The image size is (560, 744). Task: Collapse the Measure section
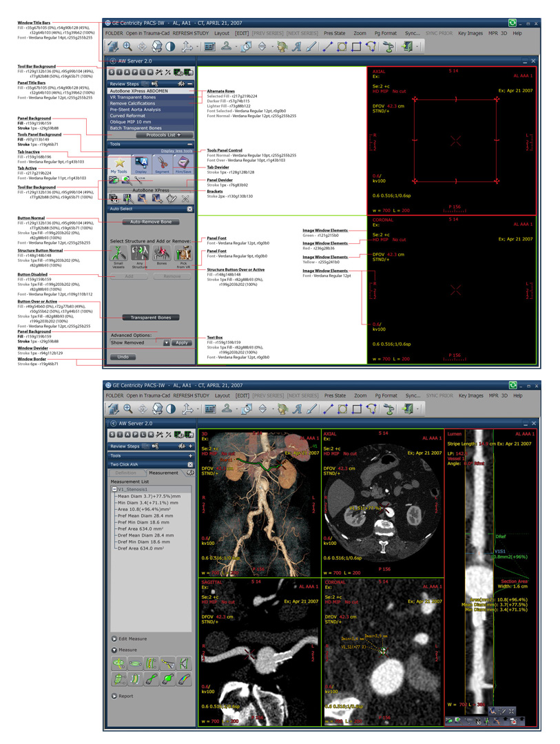(x=114, y=650)
